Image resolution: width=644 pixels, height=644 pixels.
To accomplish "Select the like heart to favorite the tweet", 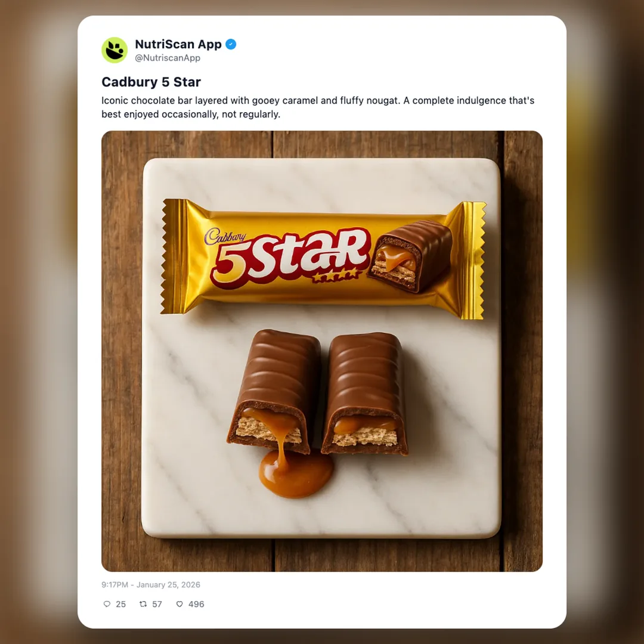I will point(179,604).
